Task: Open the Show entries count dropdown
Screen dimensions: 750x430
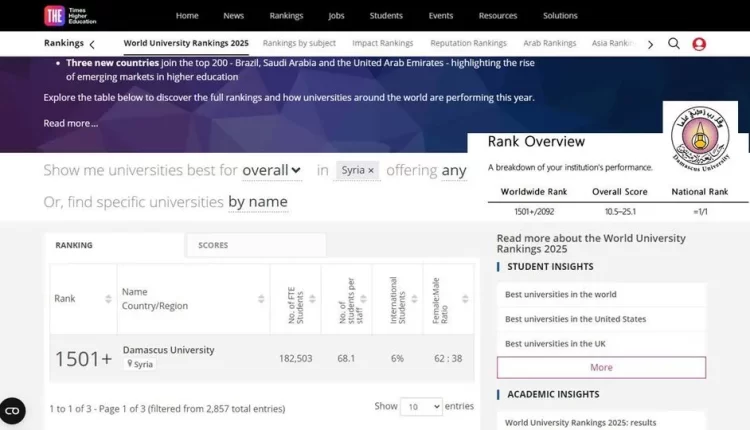Action: 421,407
